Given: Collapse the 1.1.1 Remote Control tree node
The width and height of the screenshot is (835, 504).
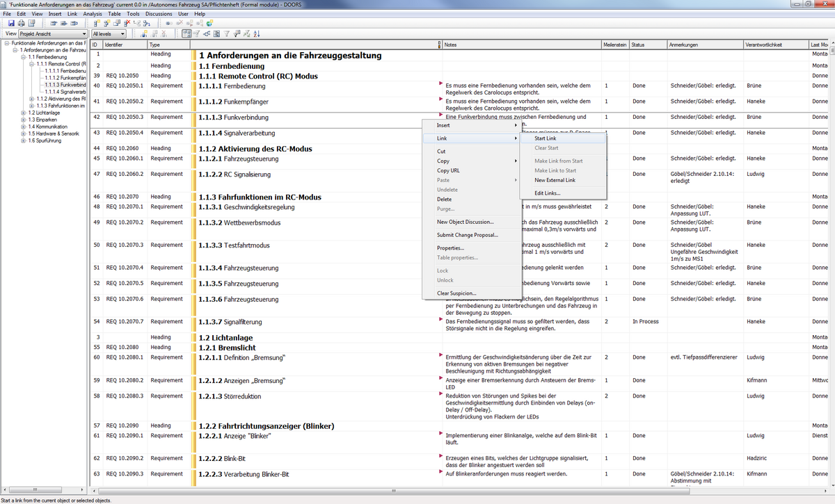Looking at the screenshot, I should click(32, 64).
